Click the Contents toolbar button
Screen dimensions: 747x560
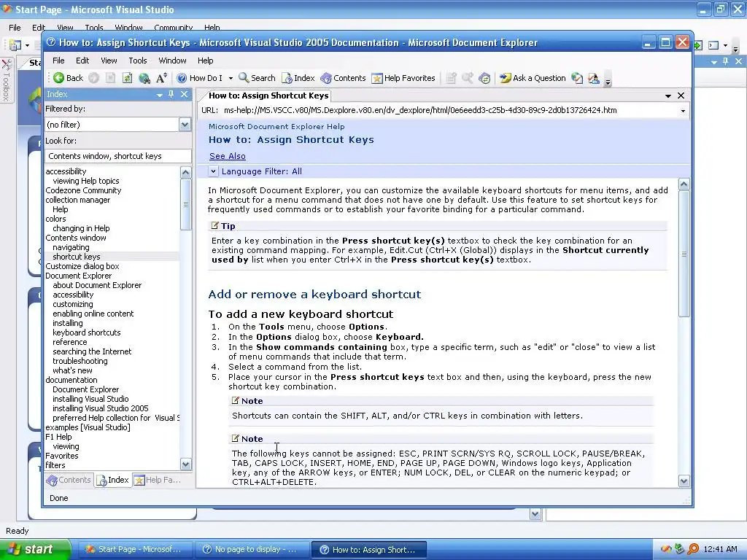[343, 78]
